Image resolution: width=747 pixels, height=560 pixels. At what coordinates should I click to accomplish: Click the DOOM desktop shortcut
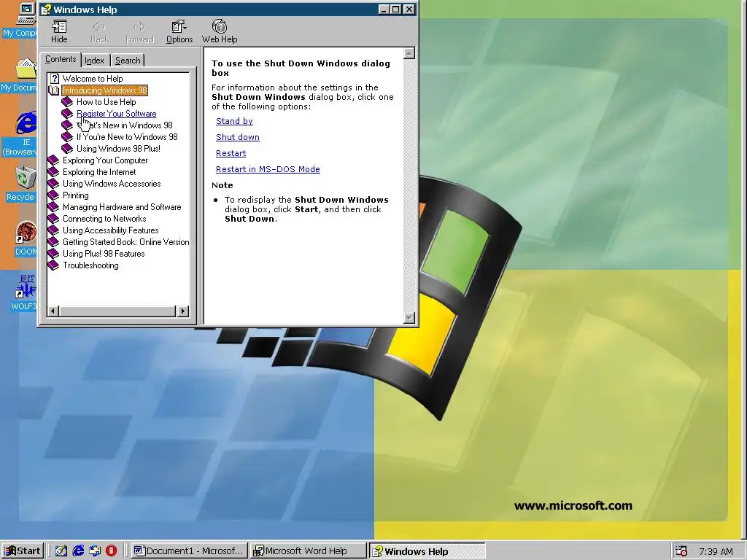pos(25,239)
